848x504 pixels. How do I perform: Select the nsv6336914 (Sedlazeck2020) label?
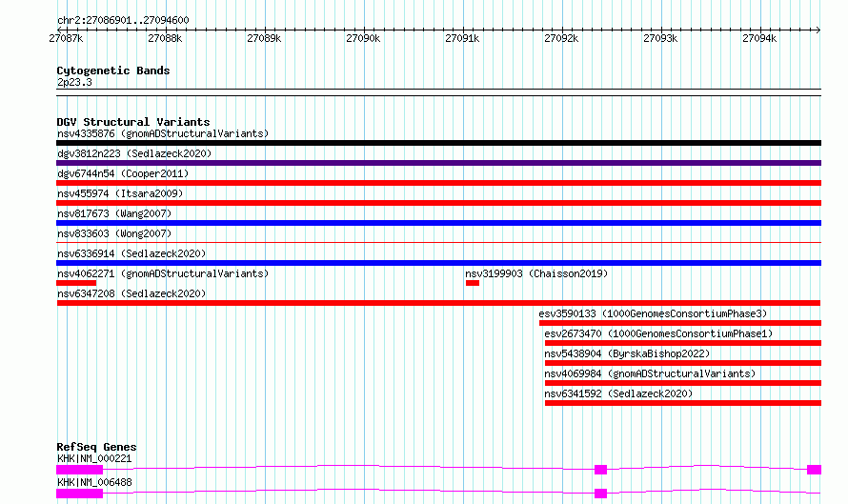pyautogui.click(x=131, y=253)
